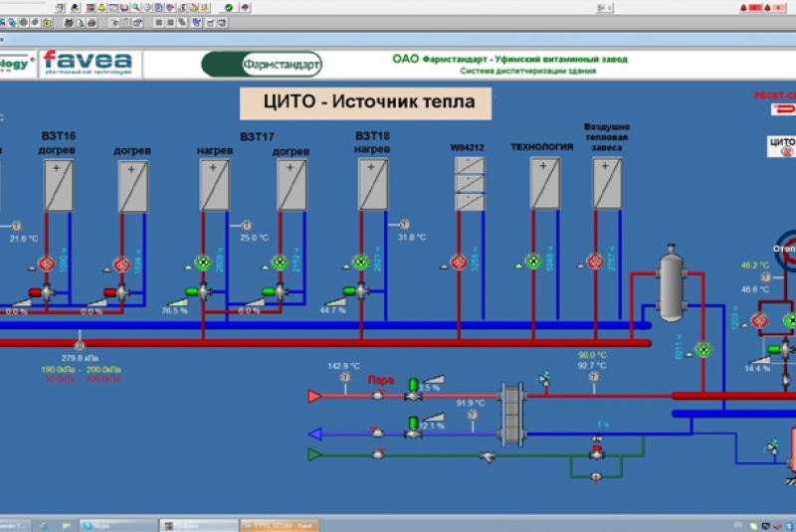
Task: Click the grey buffer tank vessel
Action: pyautogui.click(x=671, y=283)
